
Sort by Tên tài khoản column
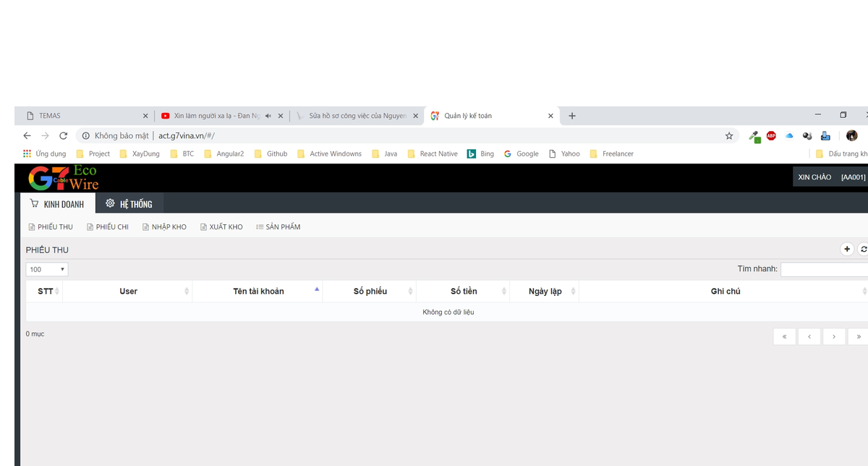coord(258,291)
